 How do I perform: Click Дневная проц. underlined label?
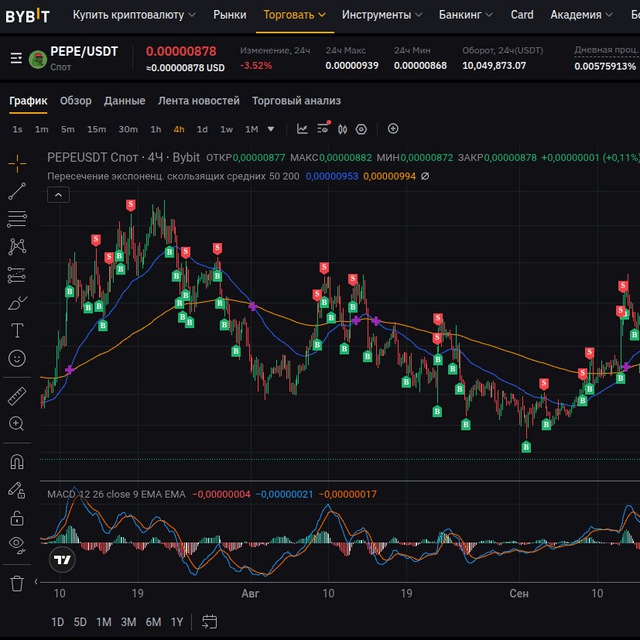click(607, 50)
